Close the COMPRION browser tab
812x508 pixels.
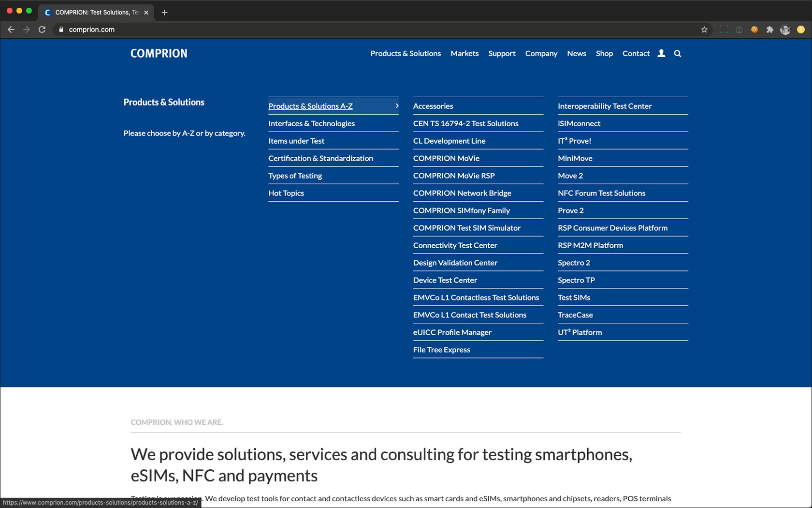[146, 13]
